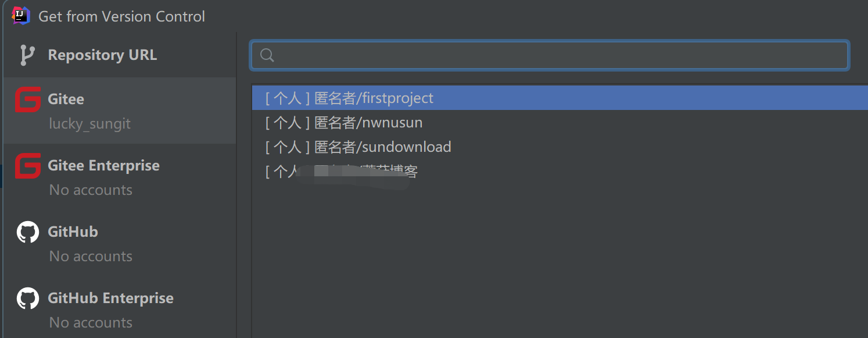Click the red Gitee logo icon
This screenshot has height=338, width=868.
[x=28, y=99]
